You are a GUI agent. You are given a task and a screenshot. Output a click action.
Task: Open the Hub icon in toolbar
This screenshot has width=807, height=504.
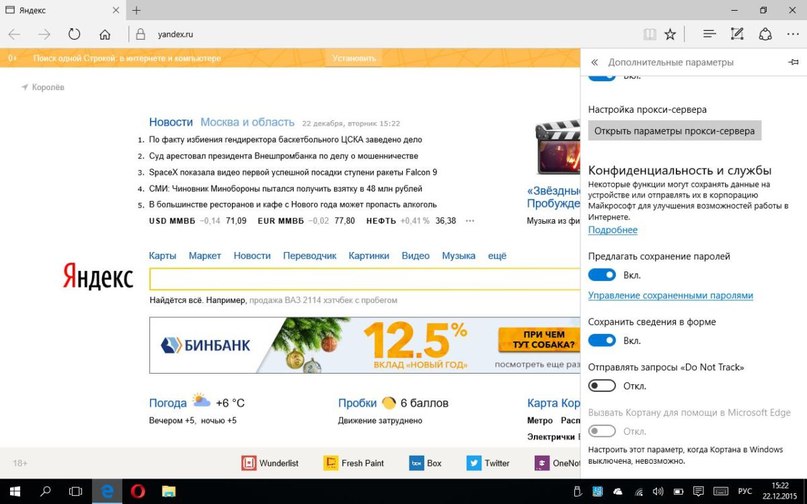click(708, 34)
